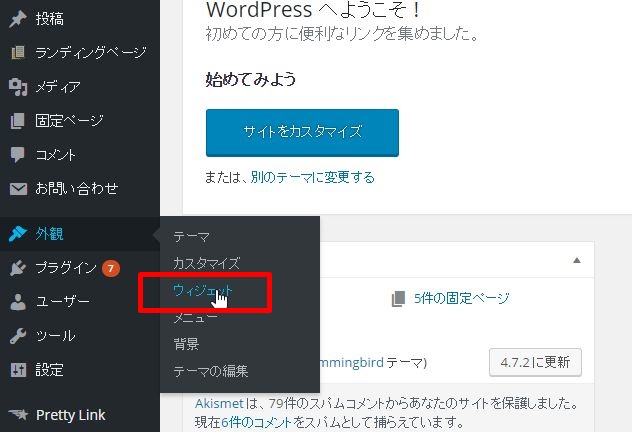This screenshot has height=432, width=632.
Task: Click the ユーザー person icon
Action: pyautogui.click(x=18, y=302)
